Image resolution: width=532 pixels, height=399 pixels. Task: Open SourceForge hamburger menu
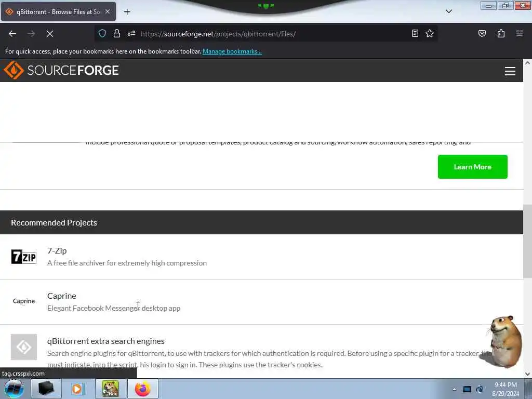coord(510,71)
